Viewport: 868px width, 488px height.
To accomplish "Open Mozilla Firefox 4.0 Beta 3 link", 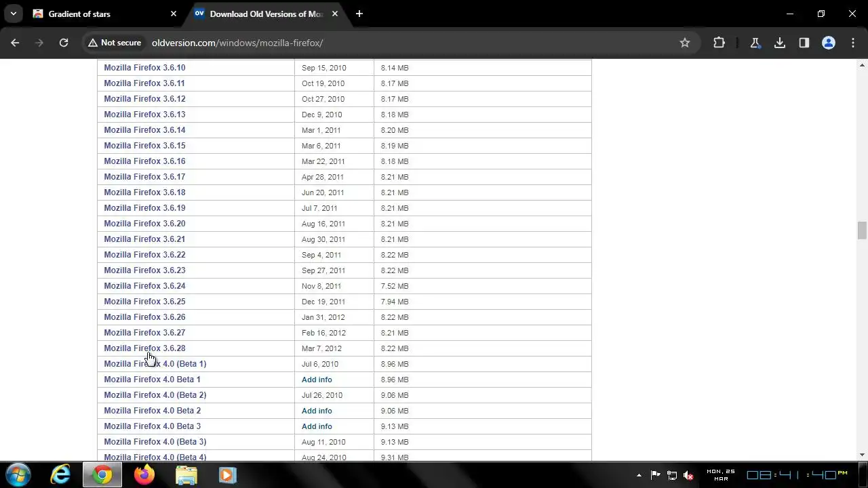I will pos(152,426).
